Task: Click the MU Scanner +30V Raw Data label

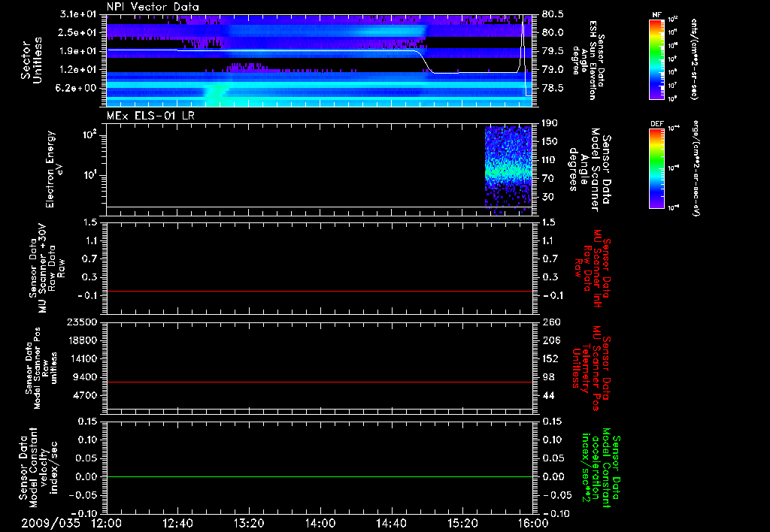Action: (x=47, y=268)
